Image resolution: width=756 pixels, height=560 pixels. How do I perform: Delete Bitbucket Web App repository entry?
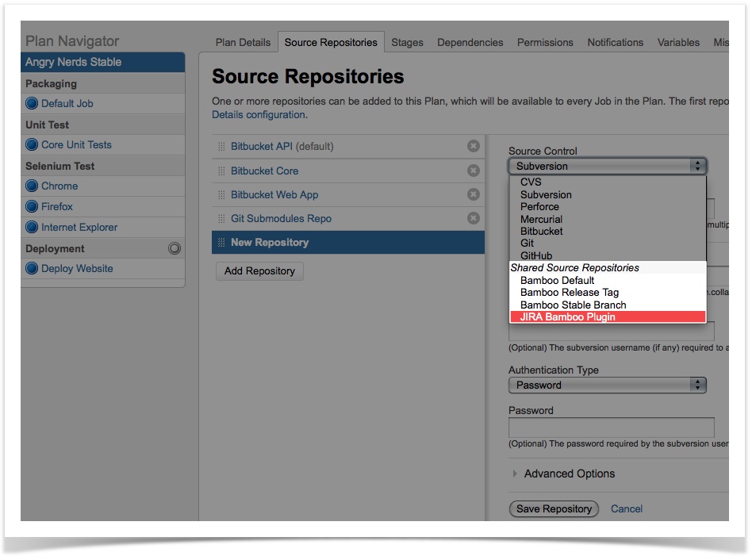pos(473,194)
